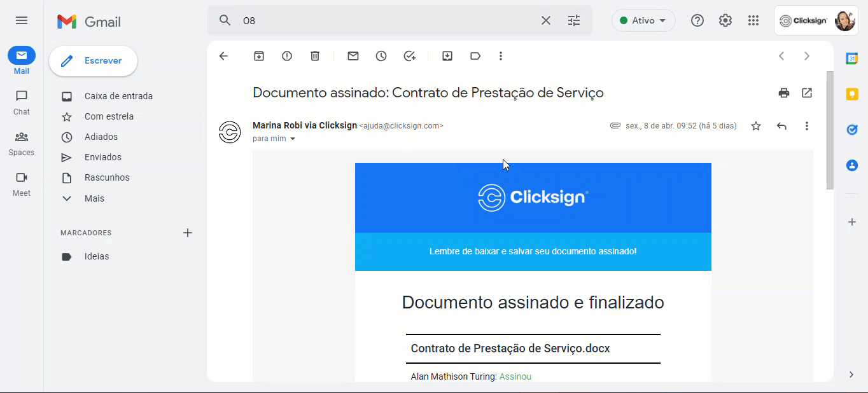
Task: Create a new label with plus icon
Action: coord(188,233)
